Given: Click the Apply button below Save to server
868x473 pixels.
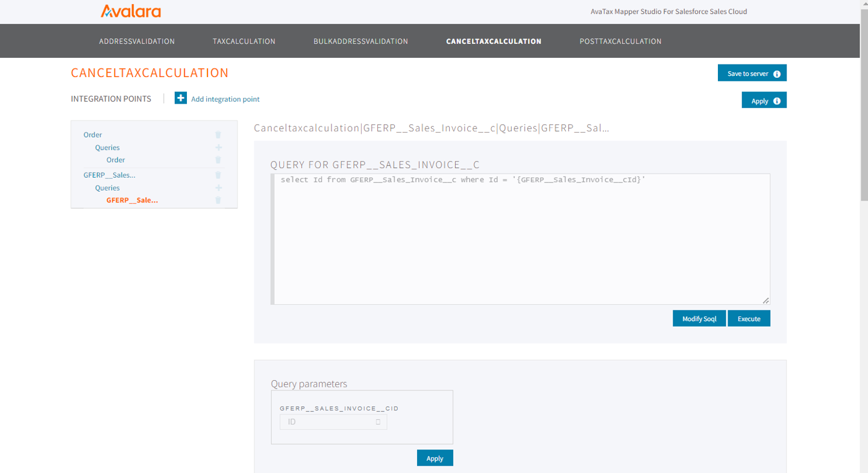Looking at the screenshot, I should 764,100.
